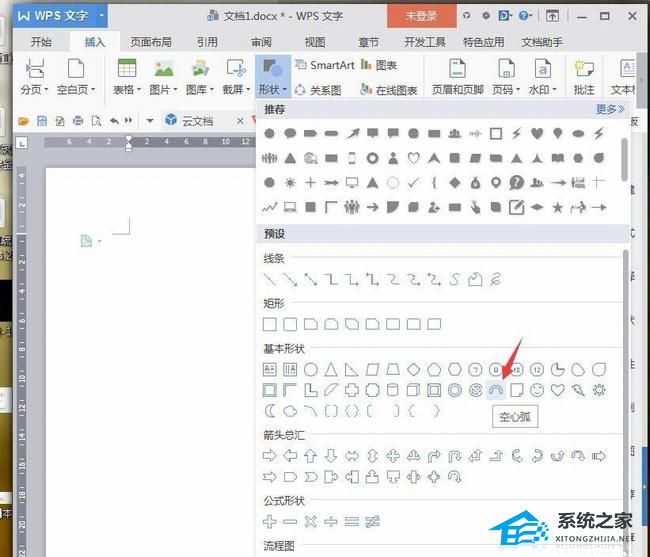Pick the recommended five-point star shape
Image resolution: width=650 pixels, height=557 pixels.
558,207
